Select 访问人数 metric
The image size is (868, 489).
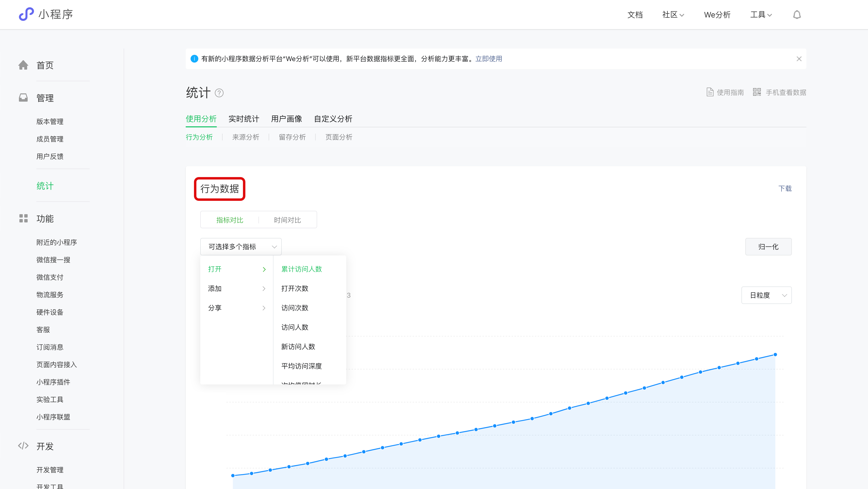(x=295, y=327)
